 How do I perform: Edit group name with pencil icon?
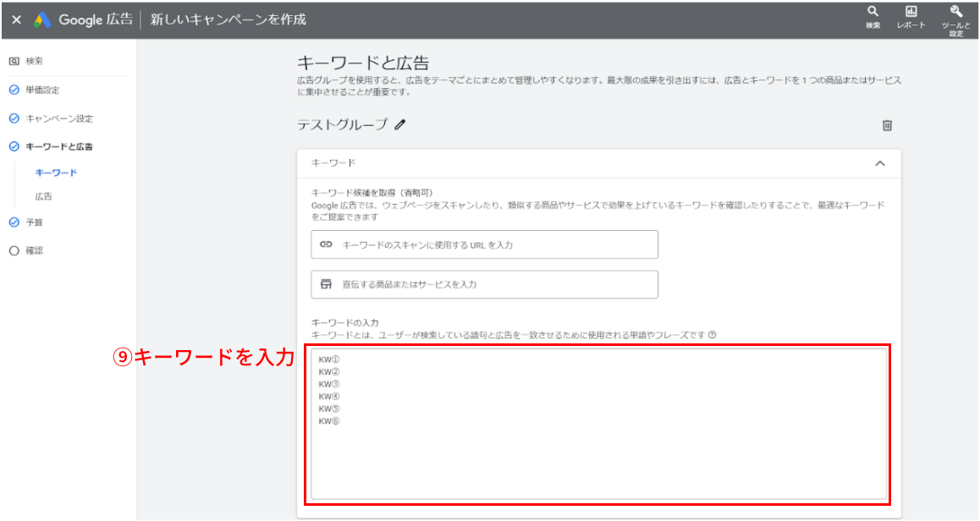point(400,125)
